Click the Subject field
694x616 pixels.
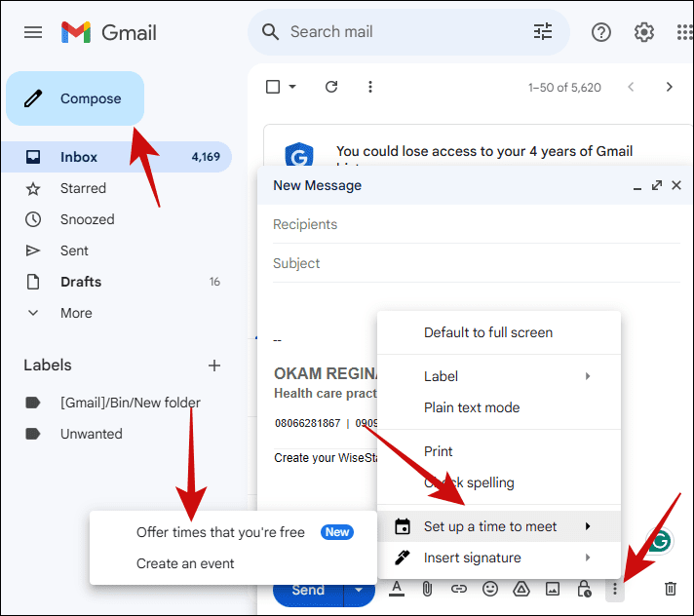point(477,263)
